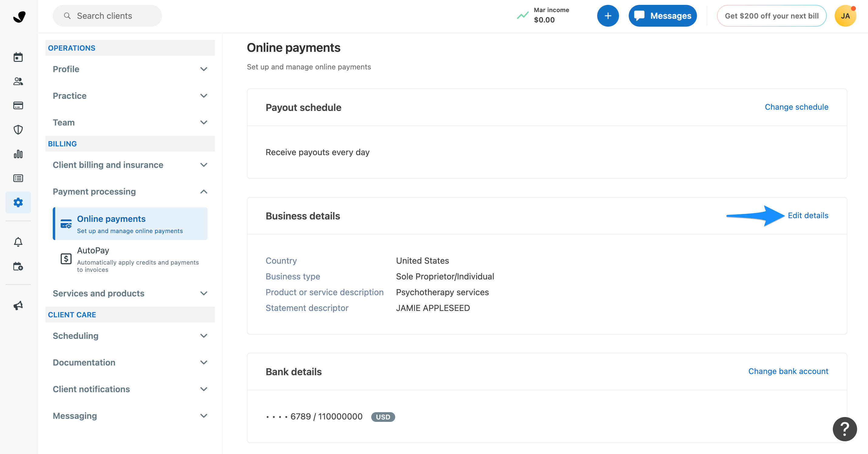Click the 'Payout schedule' heading
The height and width of the screenshot is (454, 868).
(x=303, y=107)
